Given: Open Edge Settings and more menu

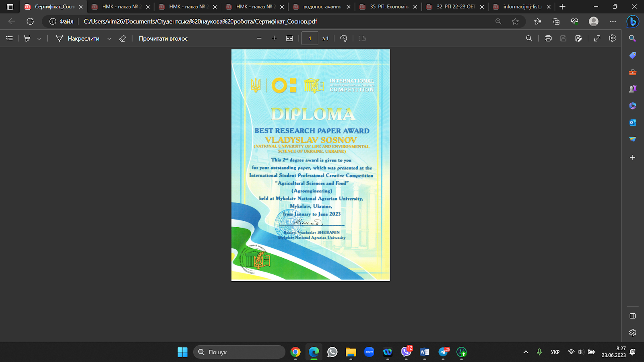Looking at the screenshot, I should (x=613, y=21).
